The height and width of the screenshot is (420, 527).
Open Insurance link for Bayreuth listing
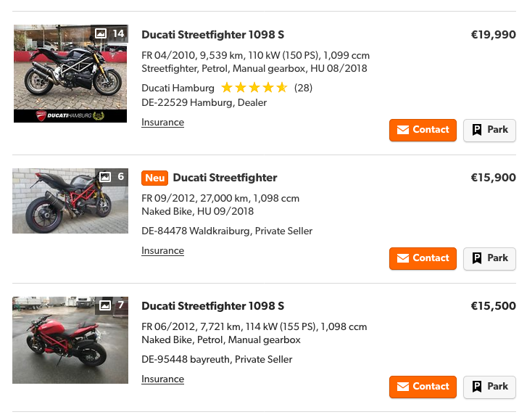(162, 379)
